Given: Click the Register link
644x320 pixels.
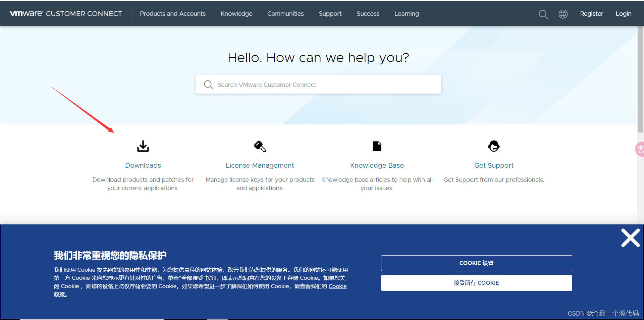Looking at the screenshot, I should [592, 14].
